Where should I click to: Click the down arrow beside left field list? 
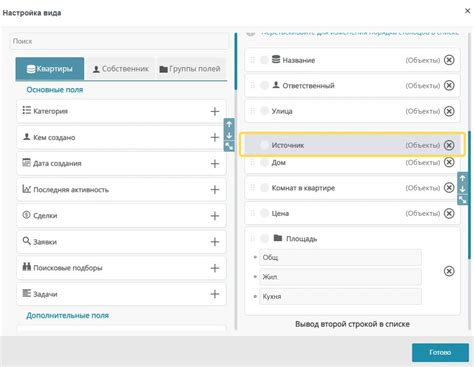229,136
